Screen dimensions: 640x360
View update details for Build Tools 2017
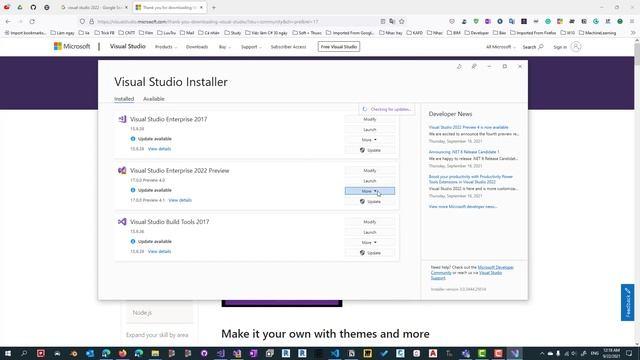[x=159, y=252]
